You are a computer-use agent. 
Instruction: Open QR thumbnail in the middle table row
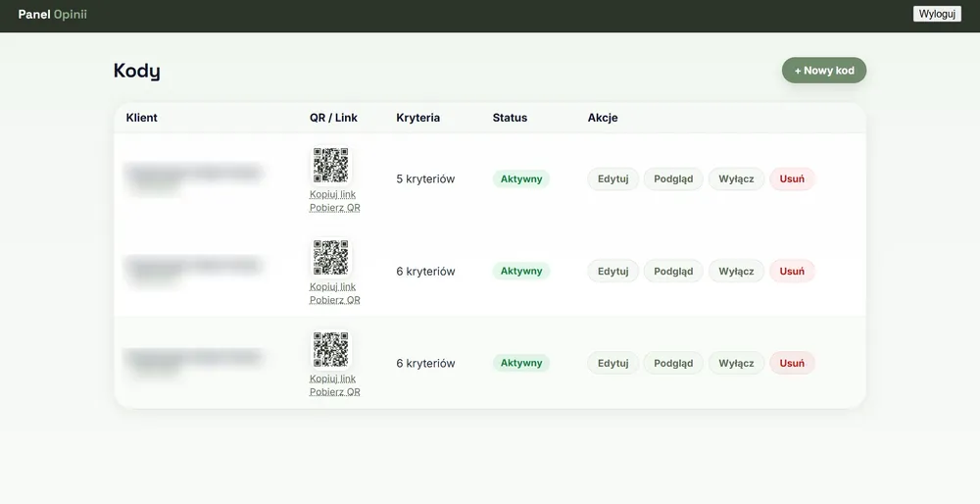click(x=330, y=257)
